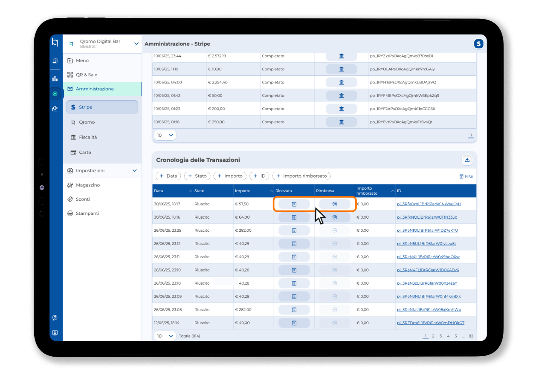Image resolution: width=533 pixels, height=392 pixels.
Task: Add an Importo rimborsato filter chip
Action: pos(301,176)
